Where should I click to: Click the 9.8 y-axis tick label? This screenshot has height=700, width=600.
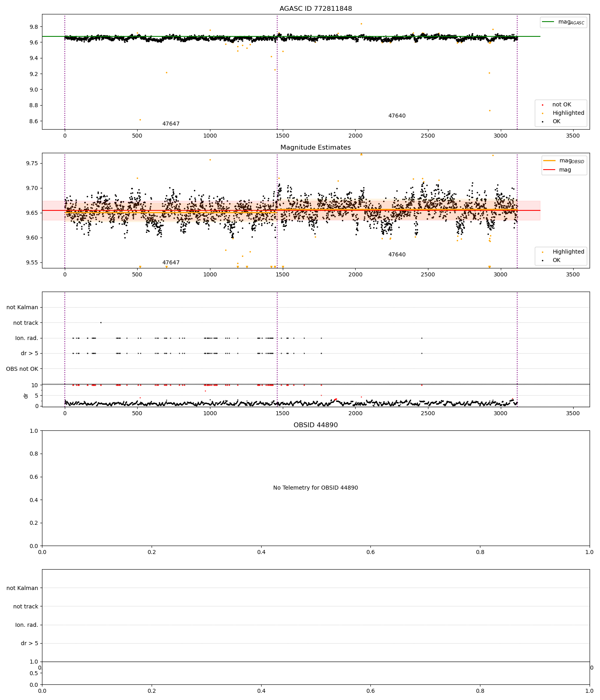[x=34, y=27]
